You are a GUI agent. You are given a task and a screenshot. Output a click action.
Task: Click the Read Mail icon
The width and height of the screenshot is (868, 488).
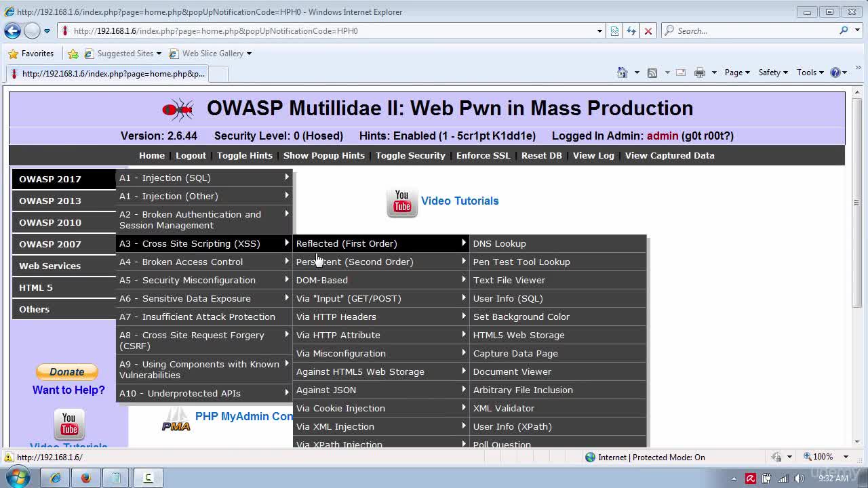tap(681, 73)
